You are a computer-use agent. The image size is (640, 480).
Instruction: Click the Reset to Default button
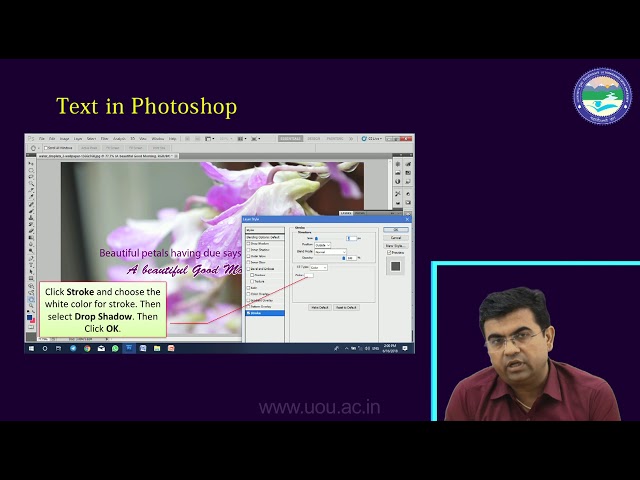coord(347,307)
